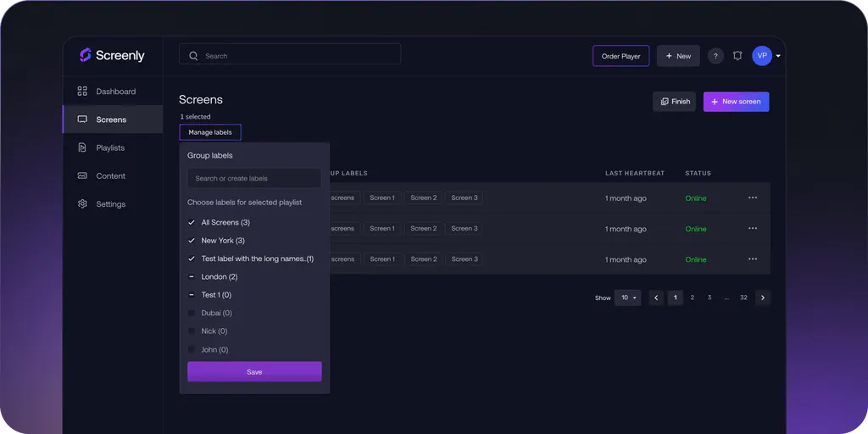
Task: Click the New screen button
Action: click(x=736, y=102)
